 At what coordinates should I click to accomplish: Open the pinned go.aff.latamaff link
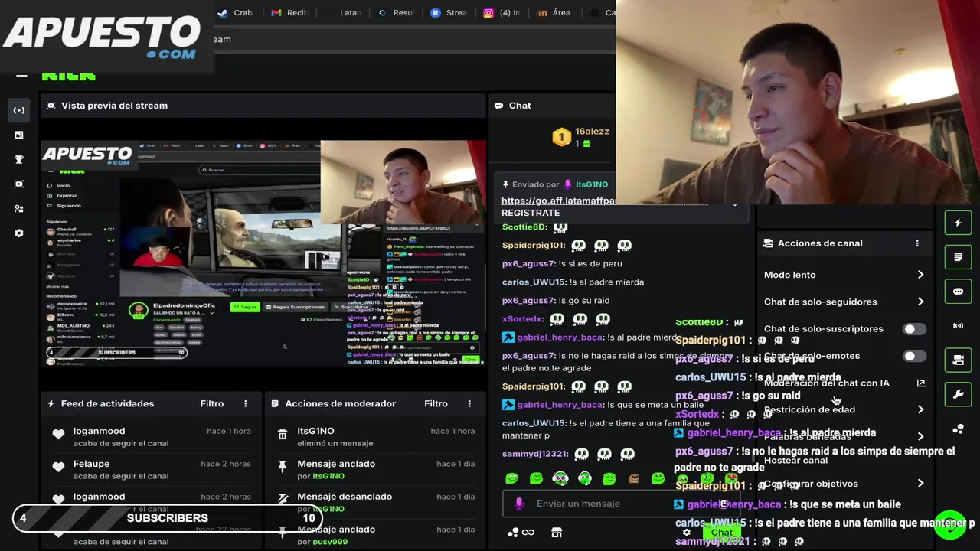(559, 201)
